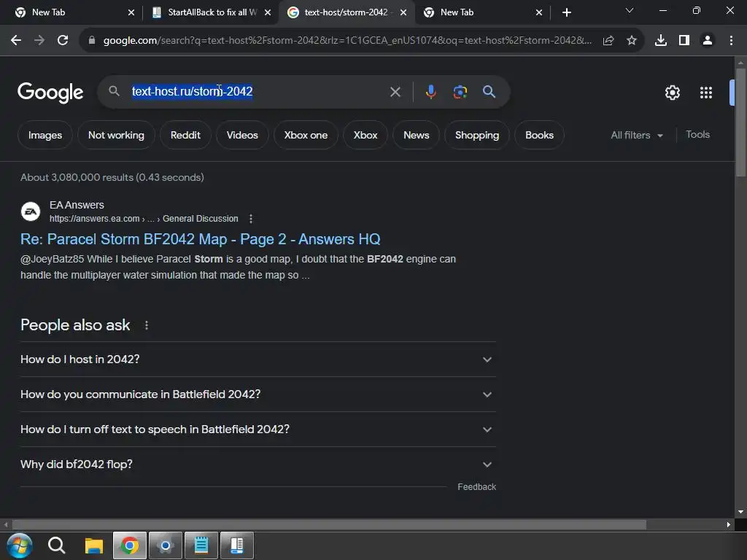This screenshot has width=747, height=560.
Task: Open Google apps grid
Action: click(705, 93)
